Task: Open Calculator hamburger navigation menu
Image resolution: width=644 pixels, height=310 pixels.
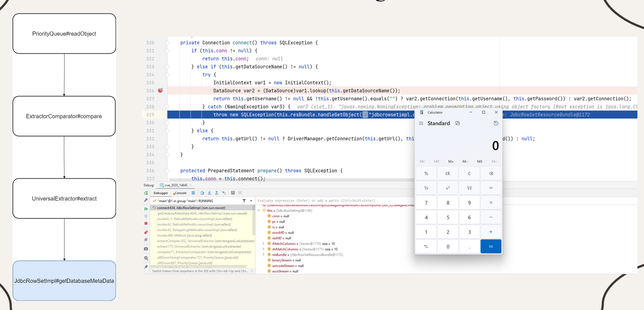Action: point(421,123)
